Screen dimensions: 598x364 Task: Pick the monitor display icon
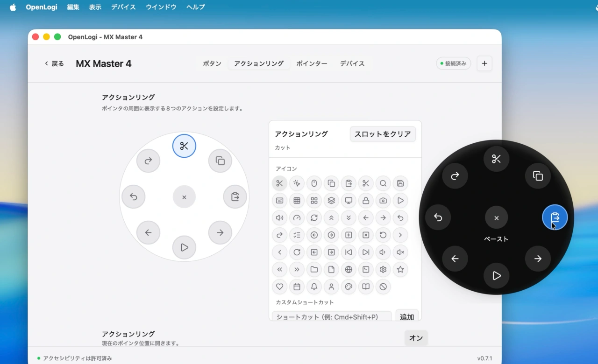[x=349, y=201]
